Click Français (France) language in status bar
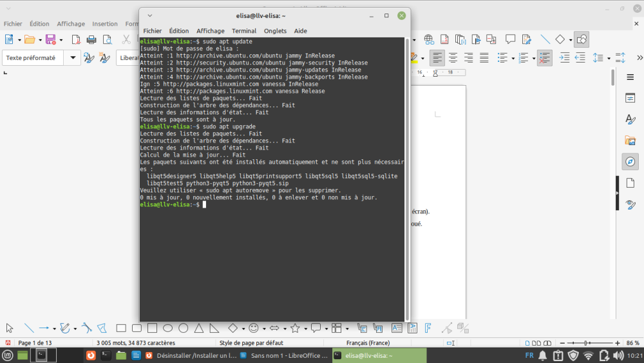Image resolution: width=644 pixels, height=363 pixels. click(x=368, y=342)
